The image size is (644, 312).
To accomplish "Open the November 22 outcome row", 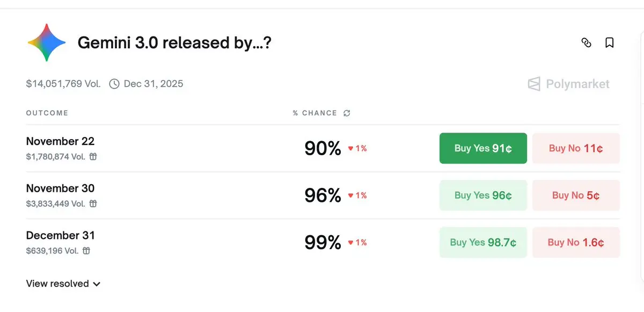I will coord(60,142).
